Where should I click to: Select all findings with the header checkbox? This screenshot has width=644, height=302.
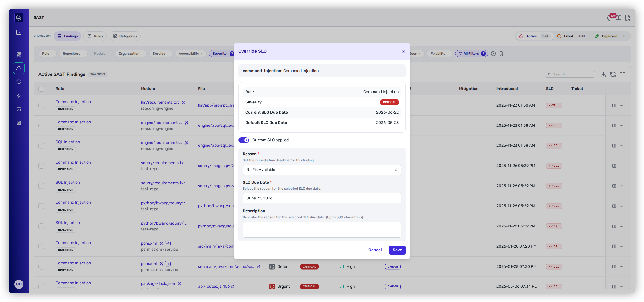(x=41, y=89)
